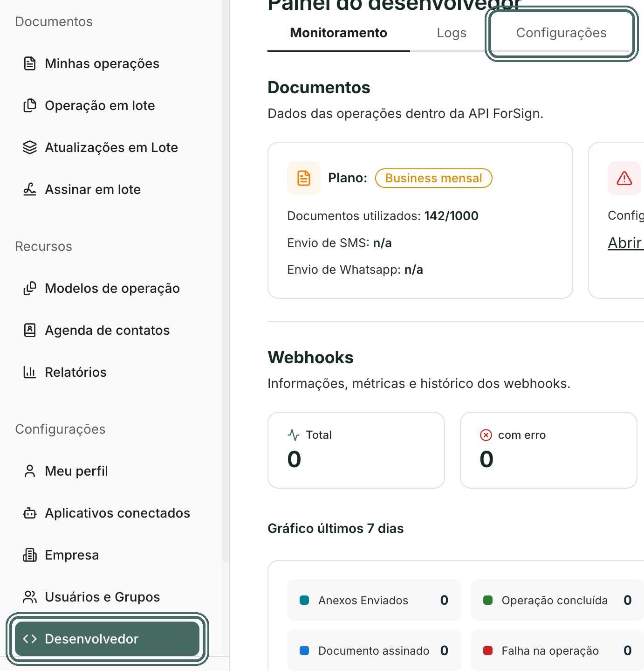This screenshot has height=671, width=644.
Task: Select the Documento assinado blue swatch
Action: tap(304, 650)
